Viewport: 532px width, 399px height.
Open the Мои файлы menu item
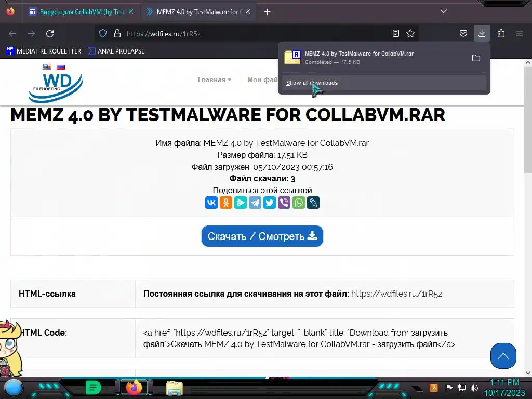coord(262,79)
